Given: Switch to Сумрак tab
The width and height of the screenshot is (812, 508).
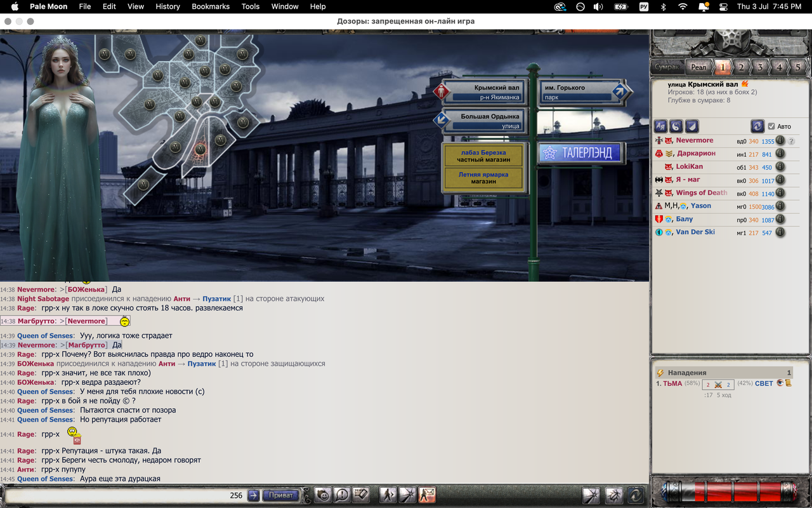Looking at the screenshot, I should 667,67.
